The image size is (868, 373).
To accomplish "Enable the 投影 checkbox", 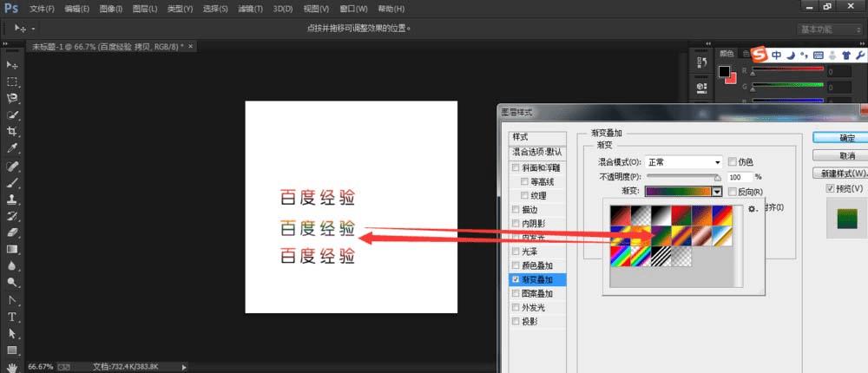I will click(x=516, y=322).
